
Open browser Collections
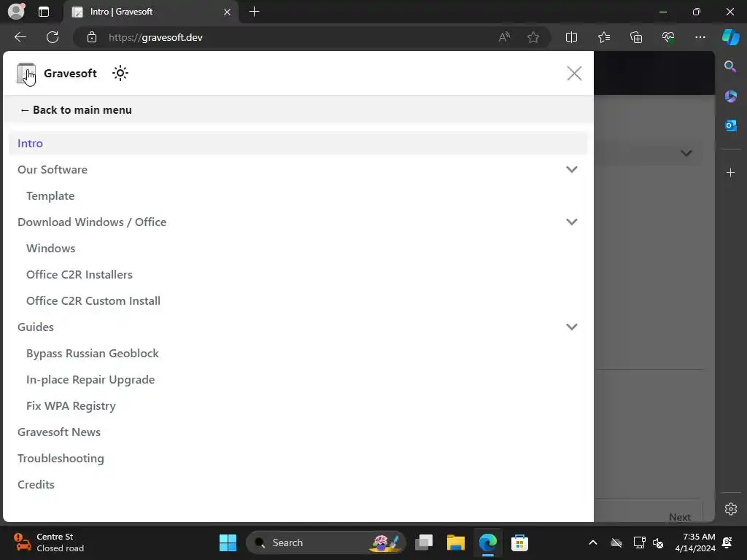coord(636,37)
